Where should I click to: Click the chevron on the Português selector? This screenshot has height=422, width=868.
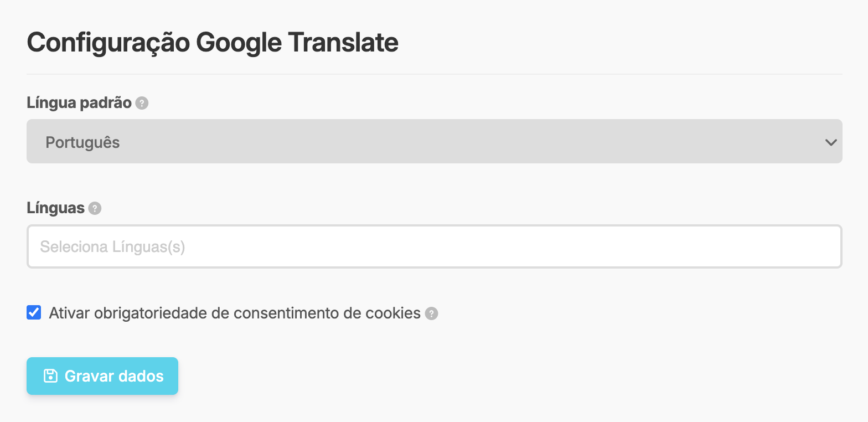tap(830, 142)
